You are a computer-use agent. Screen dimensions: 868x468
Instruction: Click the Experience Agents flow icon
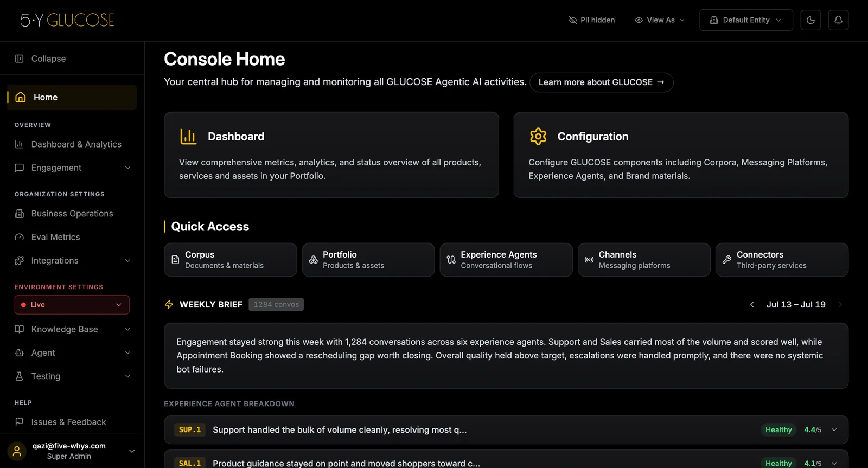[451, 260]
